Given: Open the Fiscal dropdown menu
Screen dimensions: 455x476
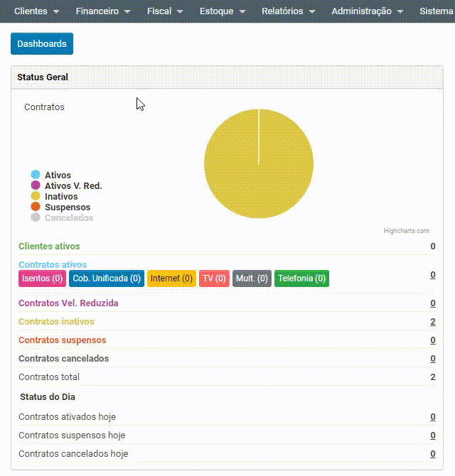Looking at the screenshot, I should 165,11.
